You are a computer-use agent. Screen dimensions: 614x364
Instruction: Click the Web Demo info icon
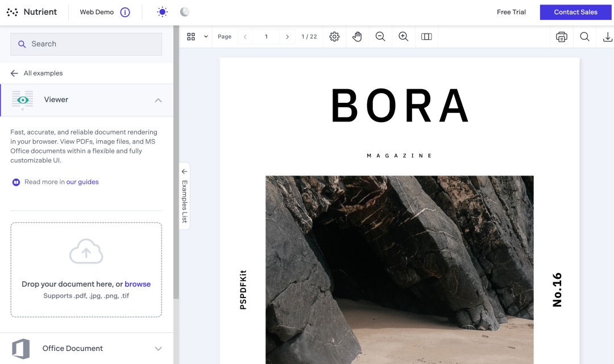coord(125,12)
